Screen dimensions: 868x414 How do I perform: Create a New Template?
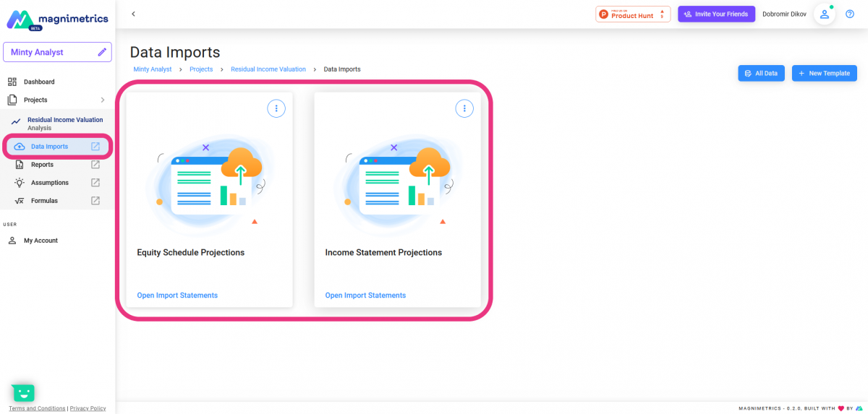click(825, 73)
